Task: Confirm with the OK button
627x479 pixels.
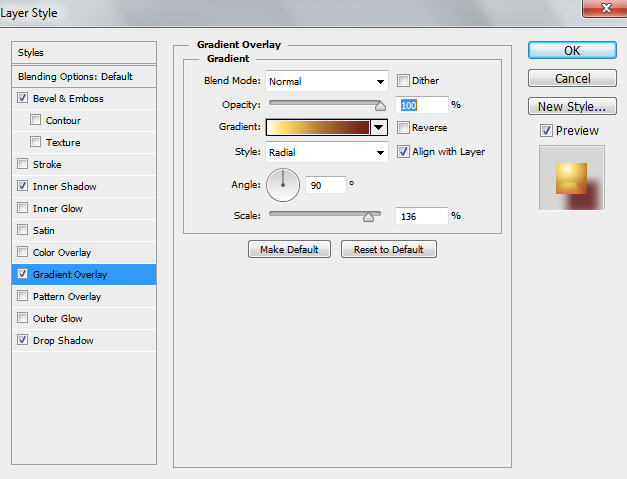Action: click(x=572, y=50)
